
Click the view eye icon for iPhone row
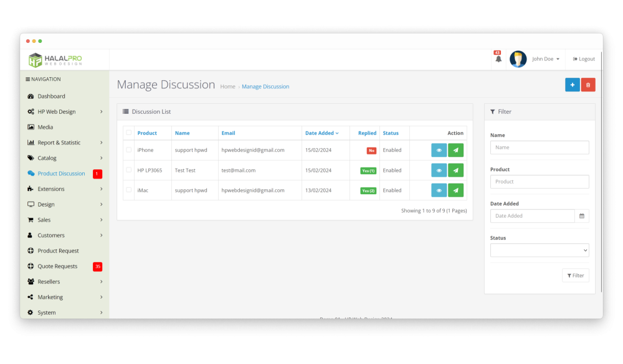pyautogui.click(x=439, y=150)
